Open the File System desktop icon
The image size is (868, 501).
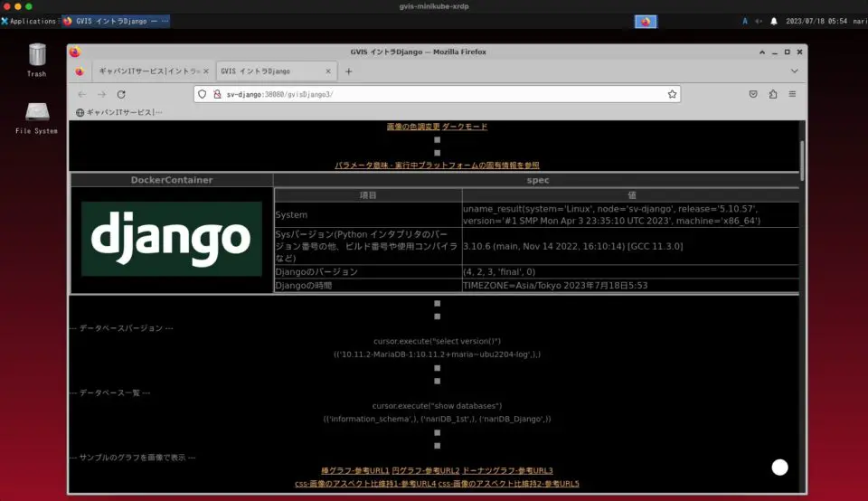coord(36,114)
